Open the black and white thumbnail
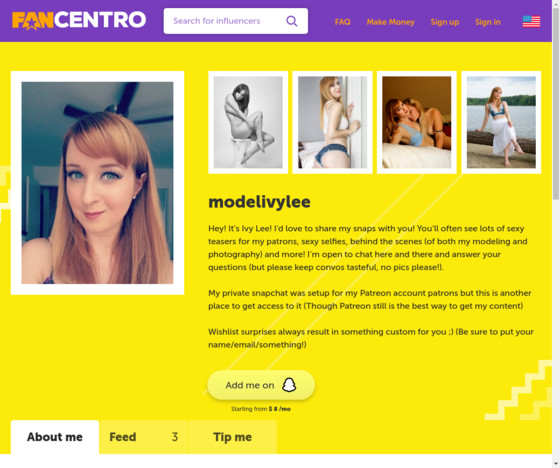560x468 pixels. (x=248, y=123)
